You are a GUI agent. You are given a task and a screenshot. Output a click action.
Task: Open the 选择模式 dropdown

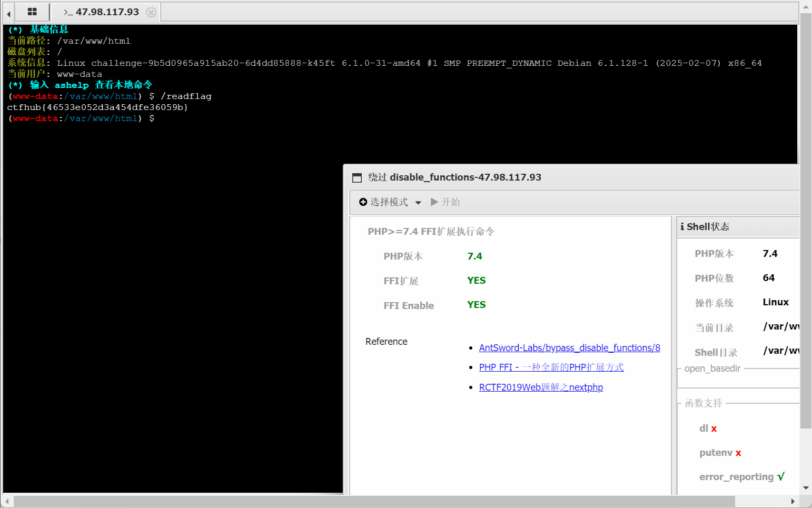coord(418,202)
